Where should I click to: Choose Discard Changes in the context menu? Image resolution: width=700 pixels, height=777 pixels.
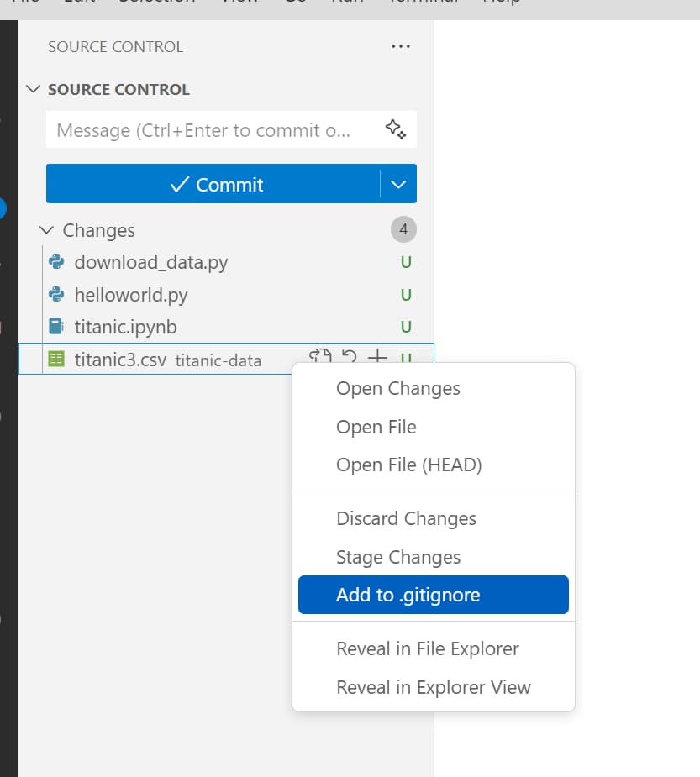tap(406, 518)
